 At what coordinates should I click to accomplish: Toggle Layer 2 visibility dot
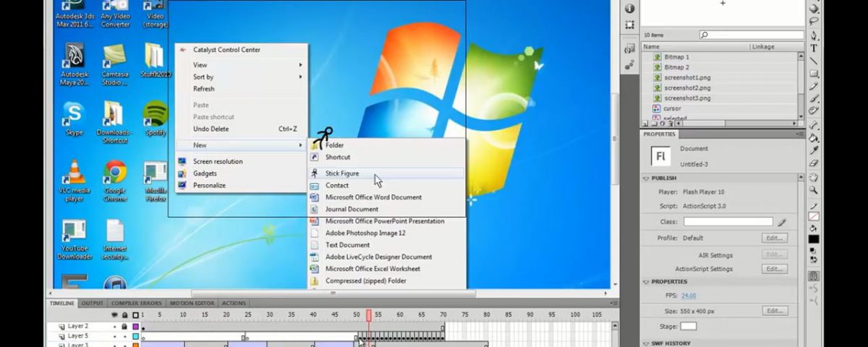114,327
